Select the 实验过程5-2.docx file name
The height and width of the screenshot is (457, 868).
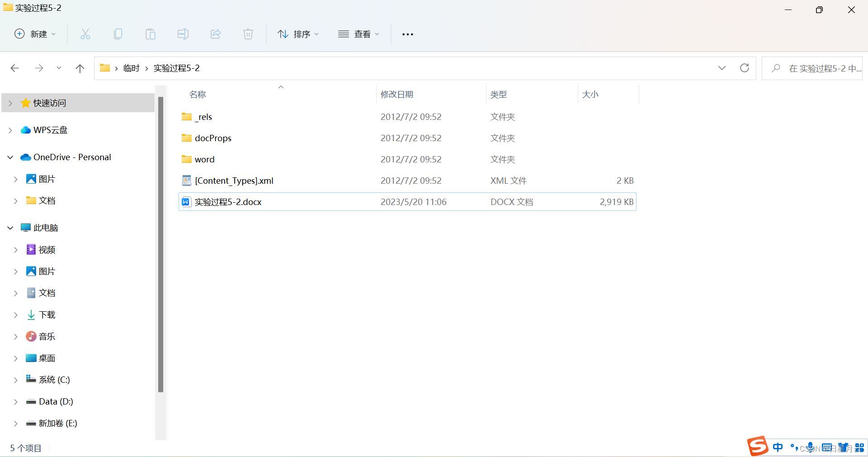point(228,202)
